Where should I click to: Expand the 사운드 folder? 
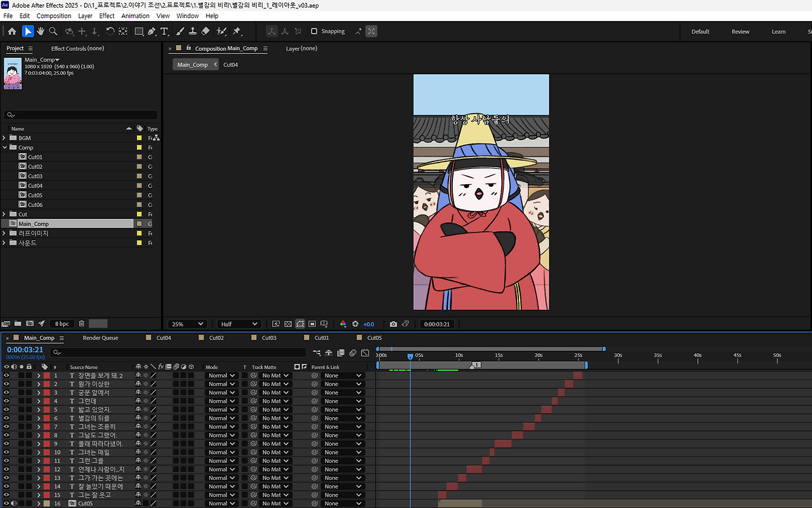tap(4, 243)
